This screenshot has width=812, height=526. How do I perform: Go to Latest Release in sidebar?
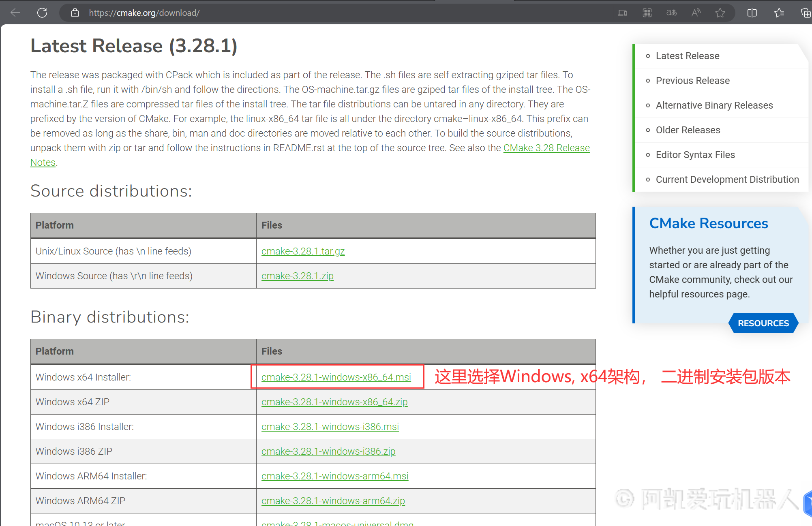688,56
